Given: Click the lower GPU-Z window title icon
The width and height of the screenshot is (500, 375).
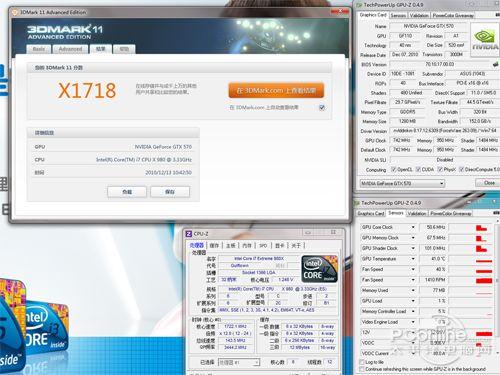Looking at the screenshot, I should click(357, 203).
